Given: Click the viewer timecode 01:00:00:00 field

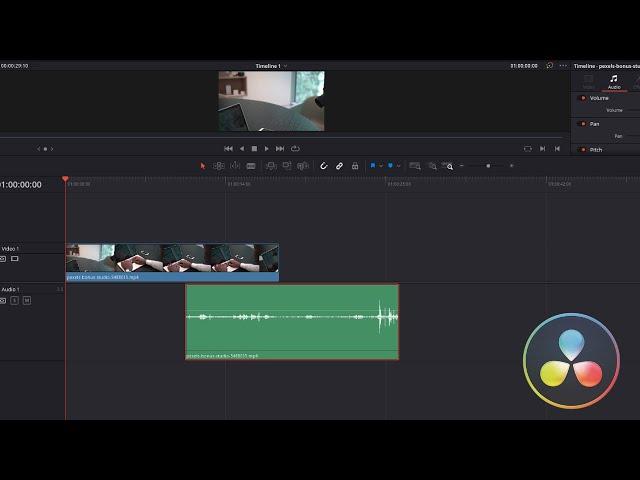Looking at the screenshot, I should coord(524,66).
